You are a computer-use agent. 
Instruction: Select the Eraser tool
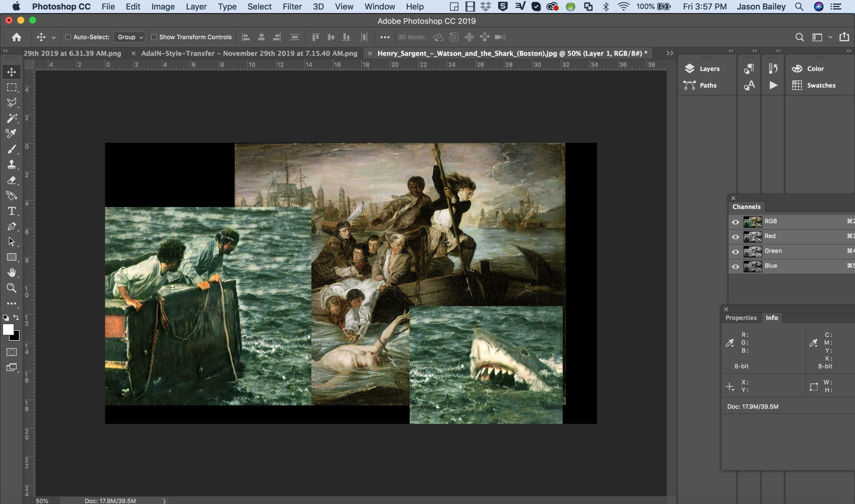[12, 180]
